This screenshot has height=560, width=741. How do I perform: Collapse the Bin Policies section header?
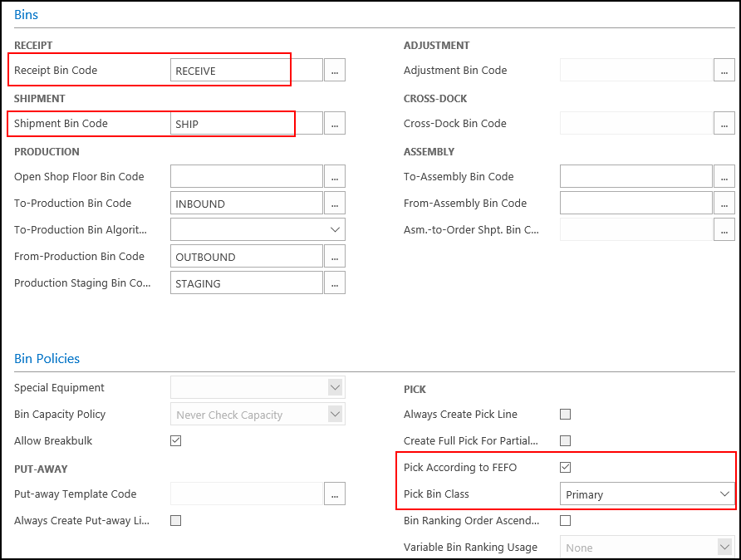click(47, 359)
